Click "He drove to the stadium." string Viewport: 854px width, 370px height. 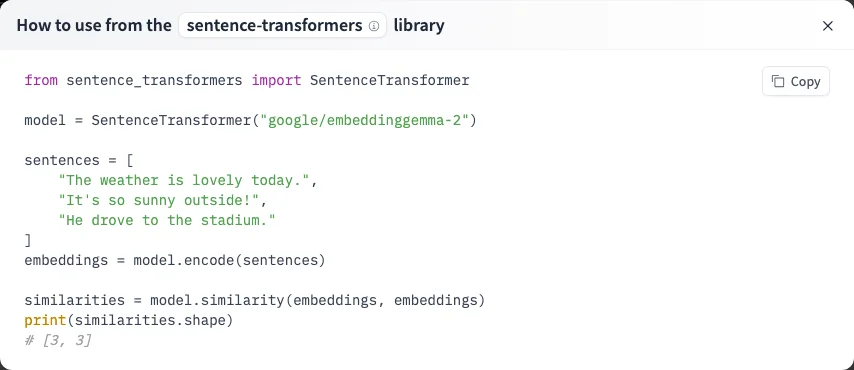(x=167, y=221)
